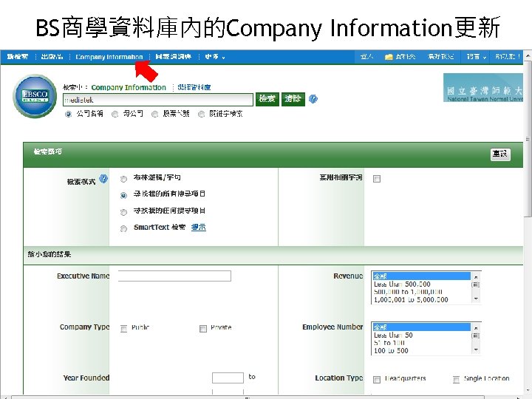Click the EBSCO logo
This screenshot has width=532, height=399.
coord(35,96)
